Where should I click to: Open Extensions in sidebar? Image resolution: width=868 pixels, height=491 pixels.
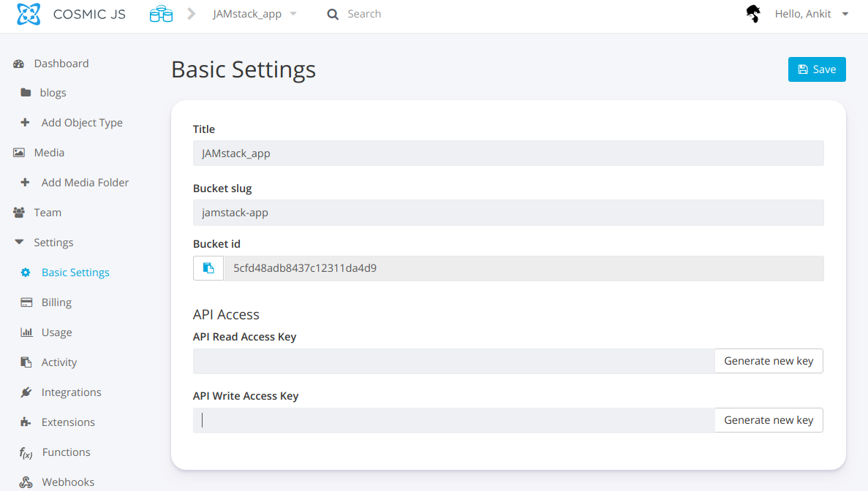[x=68, y=422]
